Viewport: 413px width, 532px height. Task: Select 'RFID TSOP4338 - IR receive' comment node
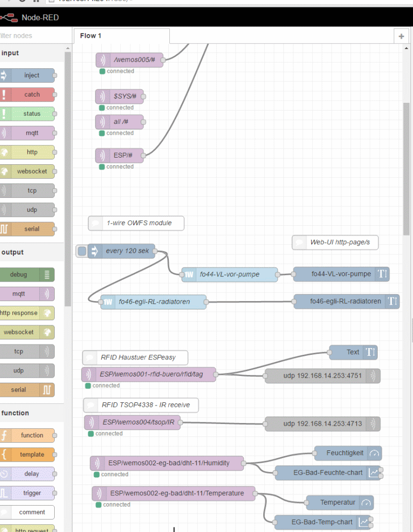coord(141,405)
